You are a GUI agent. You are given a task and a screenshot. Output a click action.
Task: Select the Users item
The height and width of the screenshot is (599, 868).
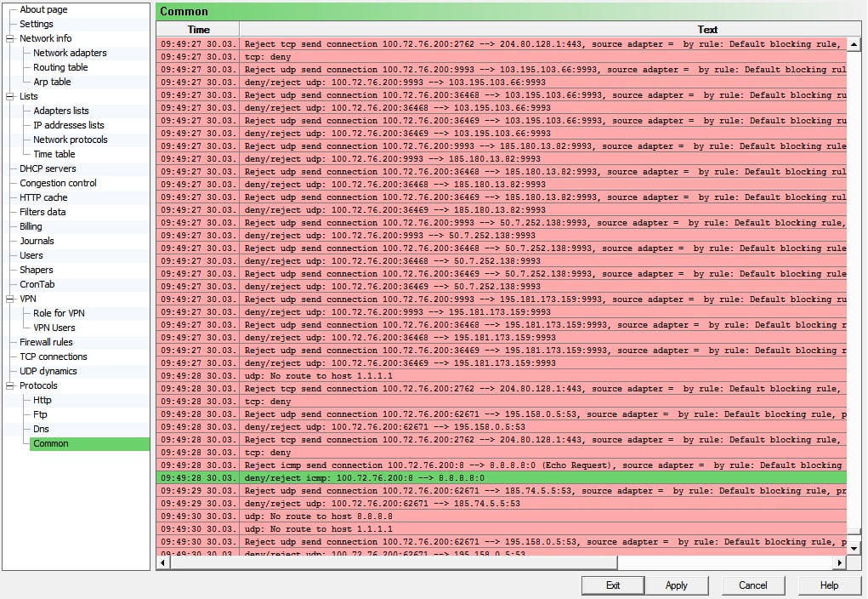coord(31,255)
